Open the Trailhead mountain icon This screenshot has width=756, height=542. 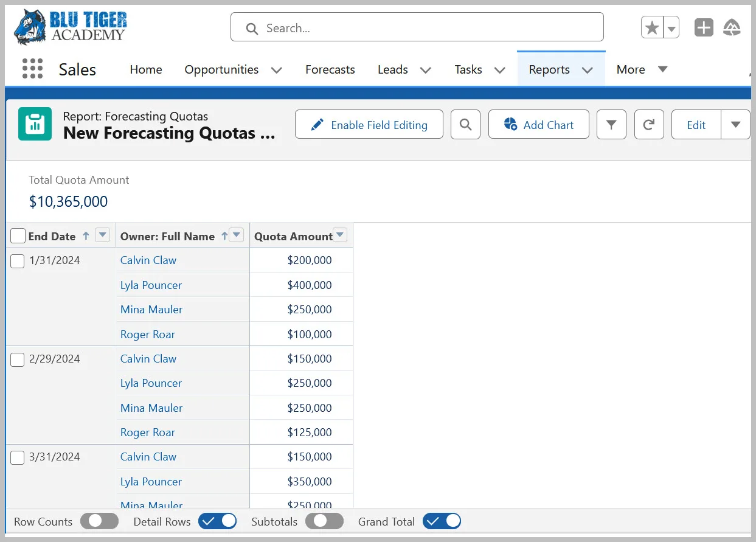[732, 28]
